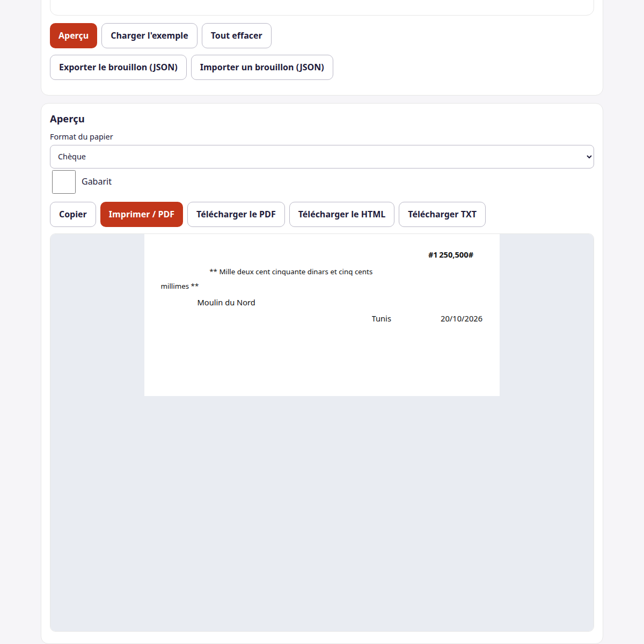Click the Gabarit label text
Viewport: 644px width, 644px height.
tap(97, 182)
